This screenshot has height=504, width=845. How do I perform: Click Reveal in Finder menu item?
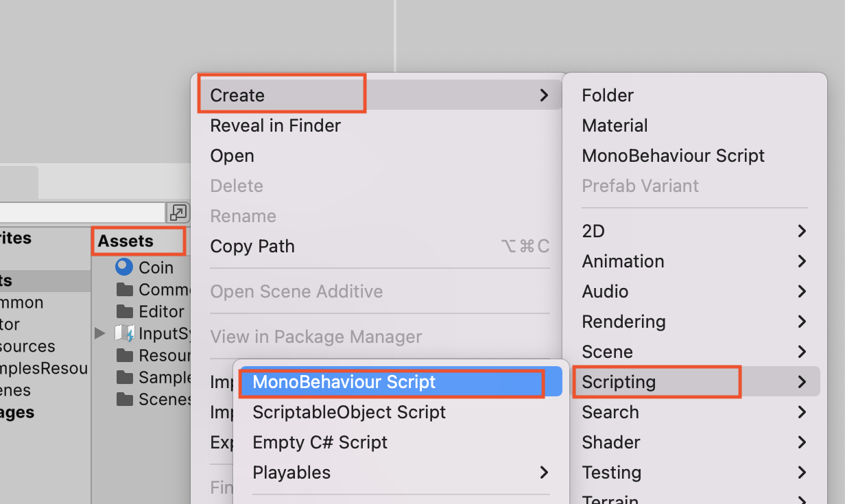click(x=275, y=125)
